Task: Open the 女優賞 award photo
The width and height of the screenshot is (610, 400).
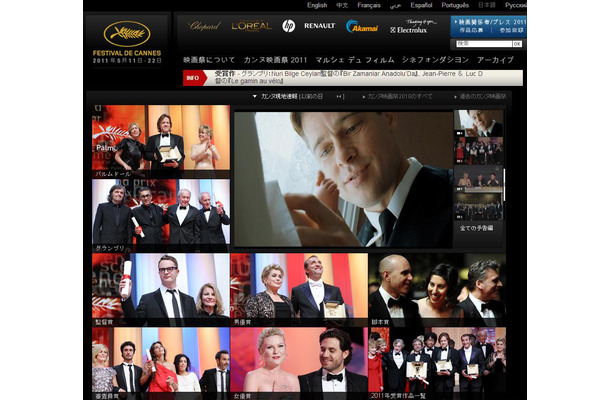Action: click(299, 363)
